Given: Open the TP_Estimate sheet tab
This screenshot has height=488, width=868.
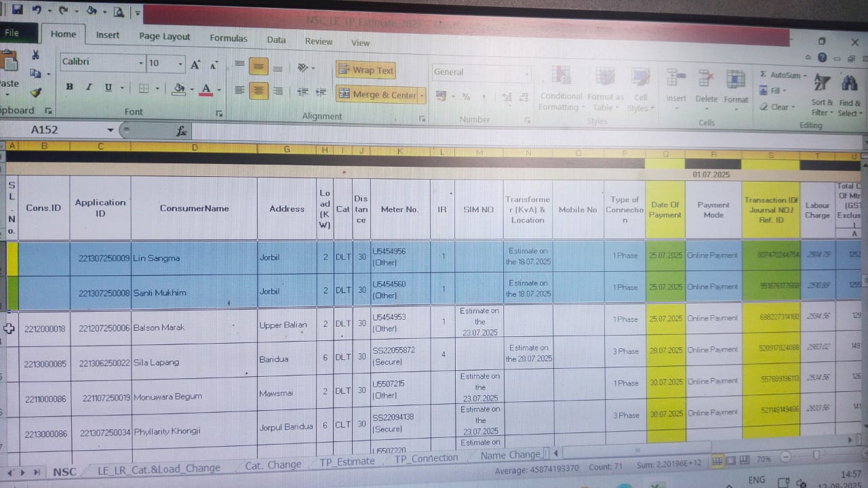Looking at the screenshot, I should [347, 462].
